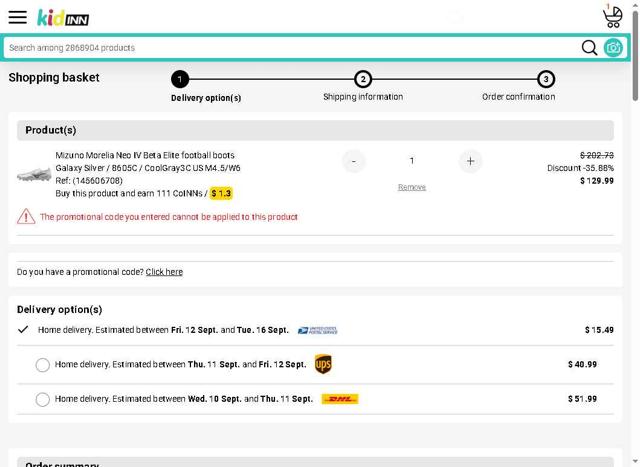
Task: Remove the Mizuno boots from basket
Action: tap(412, 187)
